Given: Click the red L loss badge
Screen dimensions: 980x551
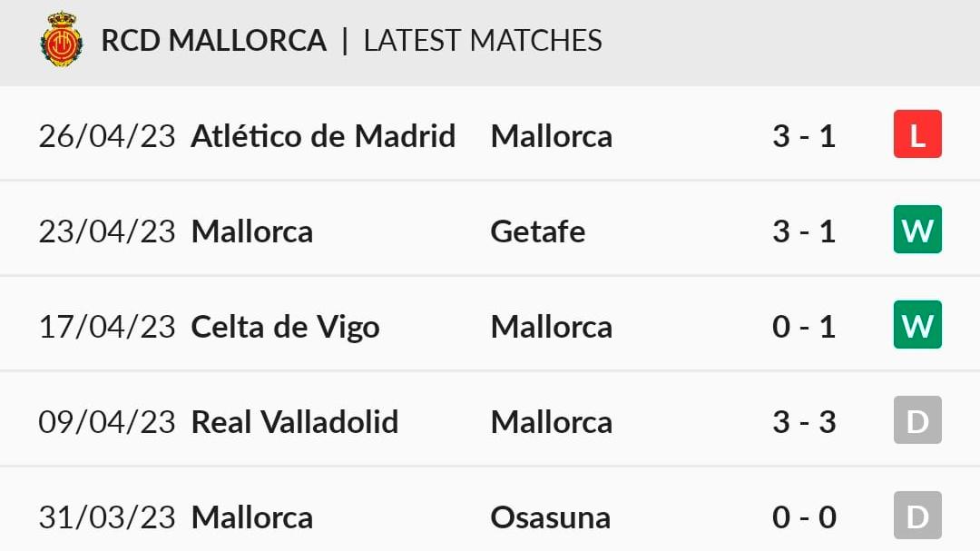Looking at the screenshot, I should tap(917, 133).
